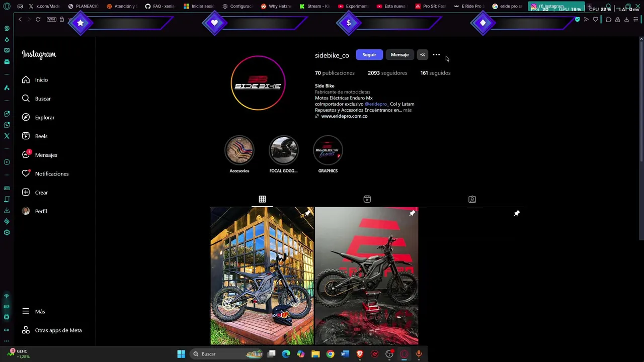Reload the page in browser toolbar
The width and height of the screenshot is (644, 362).
point(38,19)
